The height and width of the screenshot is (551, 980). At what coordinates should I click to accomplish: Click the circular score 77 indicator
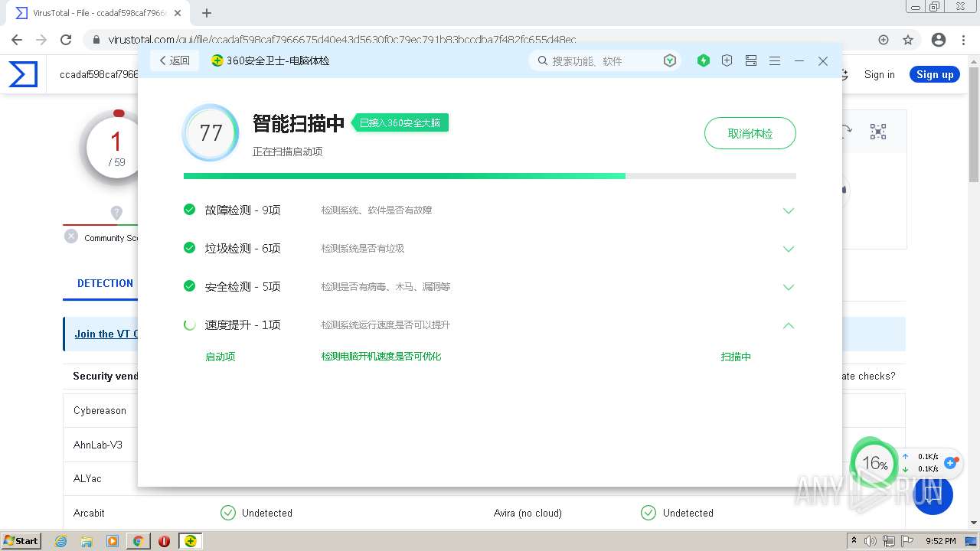(211, 133)
